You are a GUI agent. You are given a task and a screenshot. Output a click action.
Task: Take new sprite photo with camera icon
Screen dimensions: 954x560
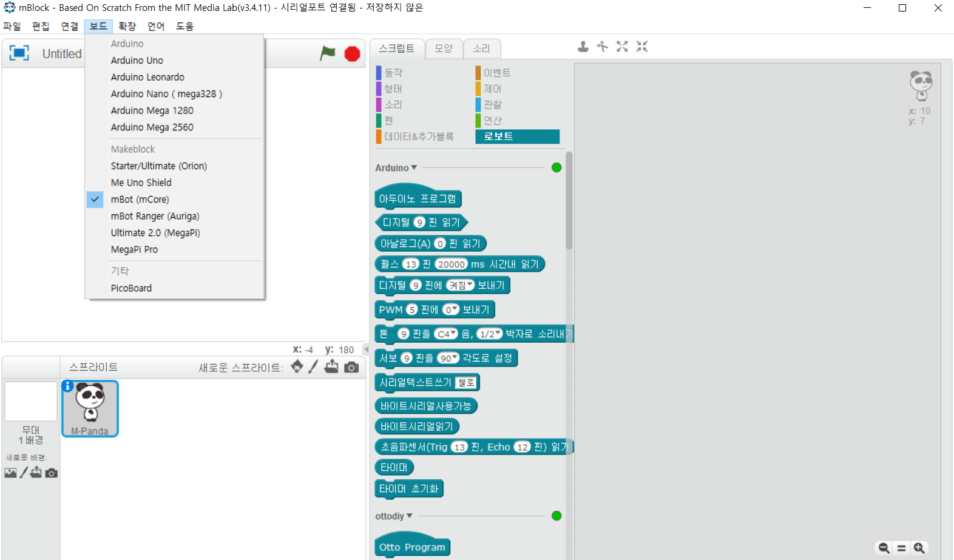click(351, 367)
